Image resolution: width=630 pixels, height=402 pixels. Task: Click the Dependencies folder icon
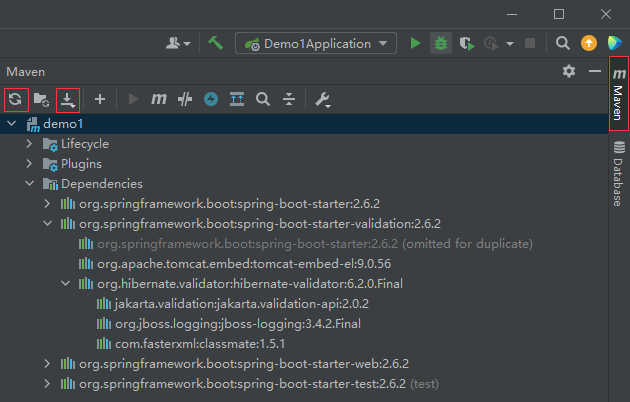(50, 184)
